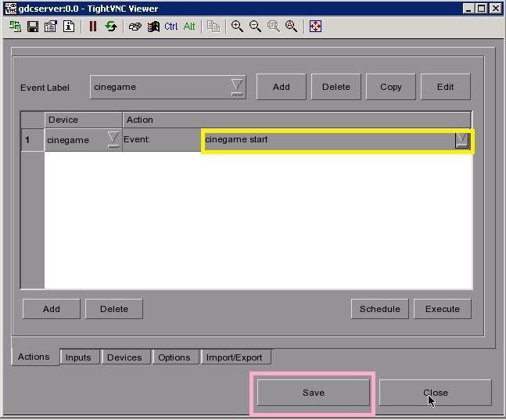
Task: Click the Zoom 100% icon
Action: 273,26
